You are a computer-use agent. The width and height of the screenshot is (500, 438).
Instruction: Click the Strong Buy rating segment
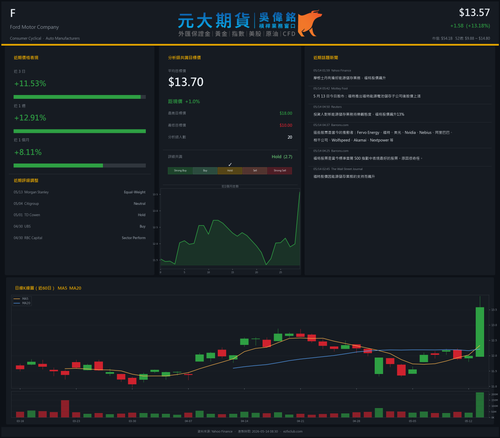(180, 171)
